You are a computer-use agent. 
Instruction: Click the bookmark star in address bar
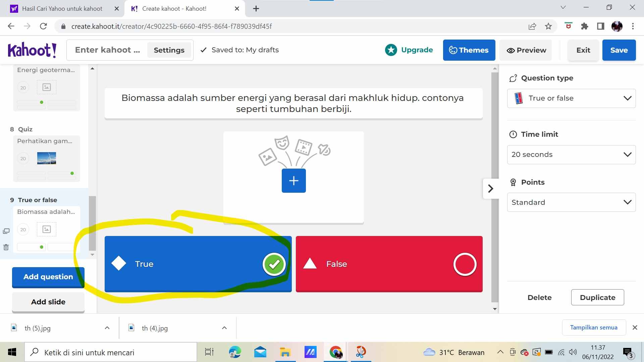(548, 26)
